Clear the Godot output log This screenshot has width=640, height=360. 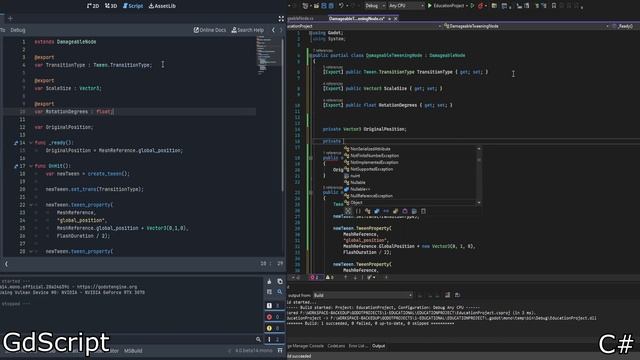[x=269, y=281]
